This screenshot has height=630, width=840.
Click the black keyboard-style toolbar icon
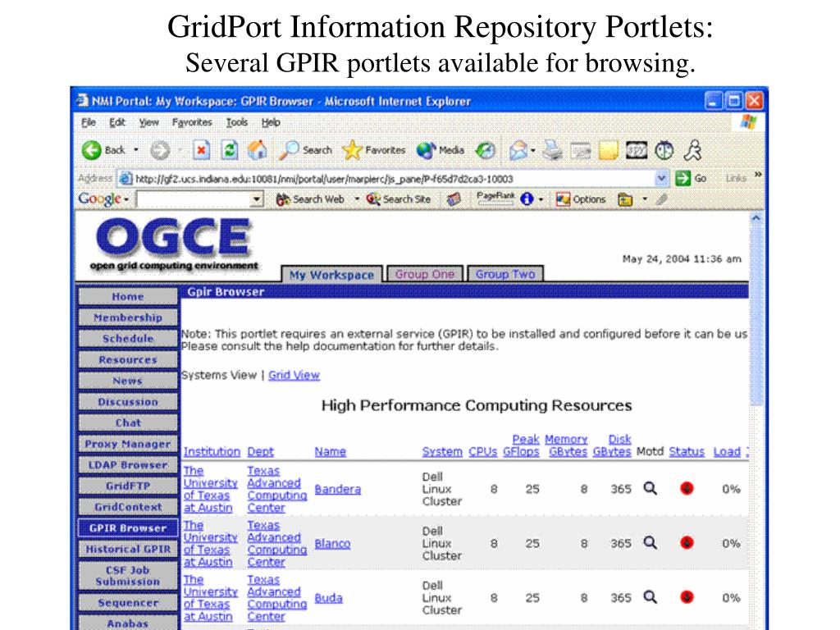[637, 151]
